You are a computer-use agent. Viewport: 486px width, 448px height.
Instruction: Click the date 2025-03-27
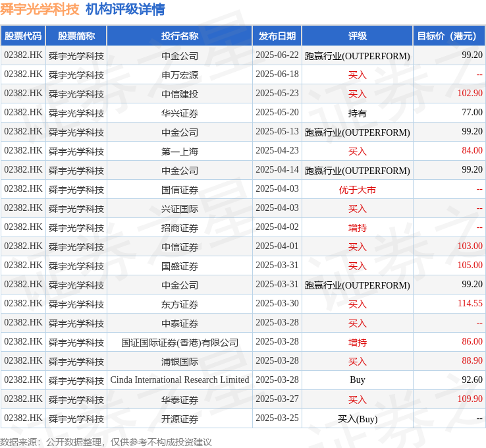click(x=277, y=399)
